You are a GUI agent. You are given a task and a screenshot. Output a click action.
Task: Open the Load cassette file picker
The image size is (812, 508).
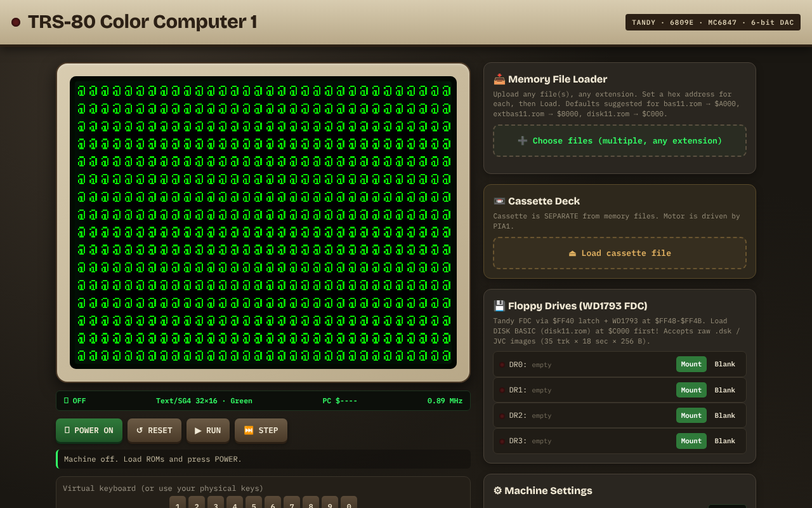620,253
